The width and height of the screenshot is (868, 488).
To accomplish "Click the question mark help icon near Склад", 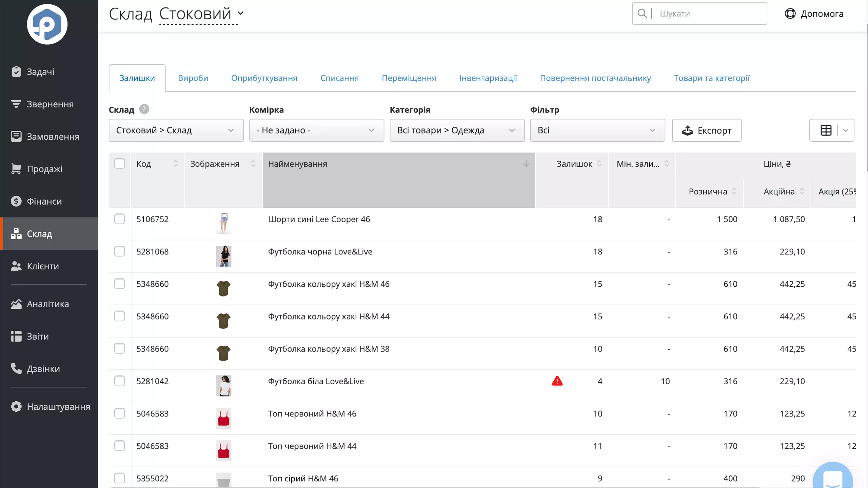I will click(x=144, y=109).
